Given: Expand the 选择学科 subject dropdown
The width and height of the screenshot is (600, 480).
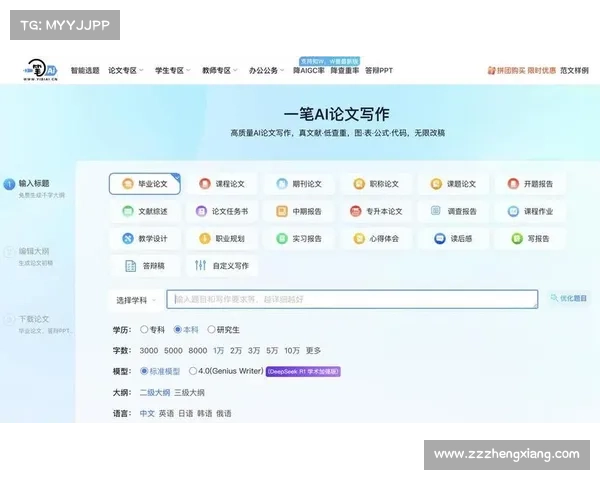Looking at the screenshot, I should pyautogui.click(x=136, y=299).
